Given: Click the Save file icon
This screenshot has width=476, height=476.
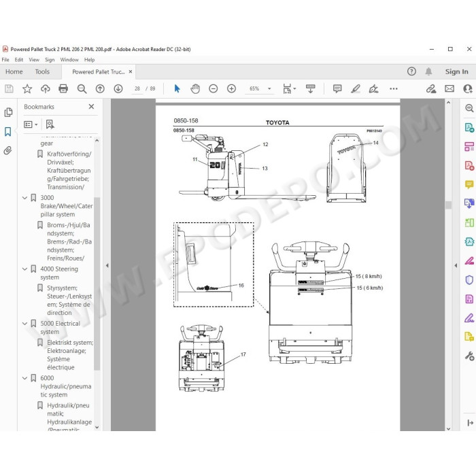Looking at the screenshot, I should pyautogui.click(x=9, y=88).
